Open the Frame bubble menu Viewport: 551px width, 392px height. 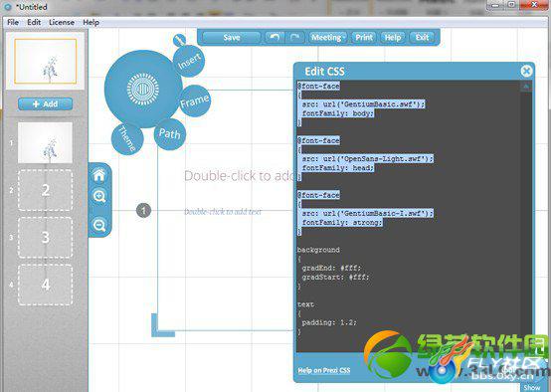click(195, 100)
